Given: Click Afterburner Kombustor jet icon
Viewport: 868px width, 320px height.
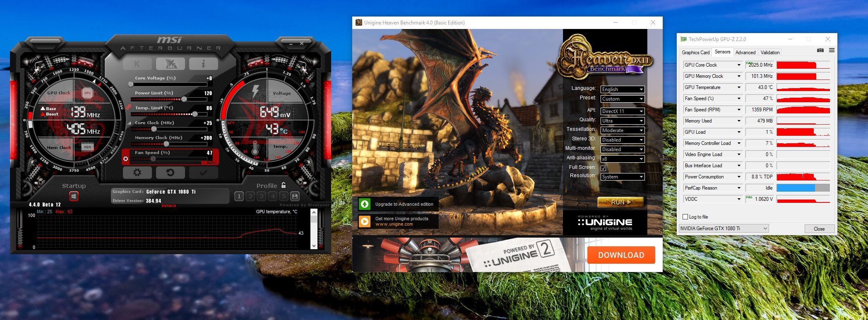Looking at the screenshot, I should [x=170, y=64].
